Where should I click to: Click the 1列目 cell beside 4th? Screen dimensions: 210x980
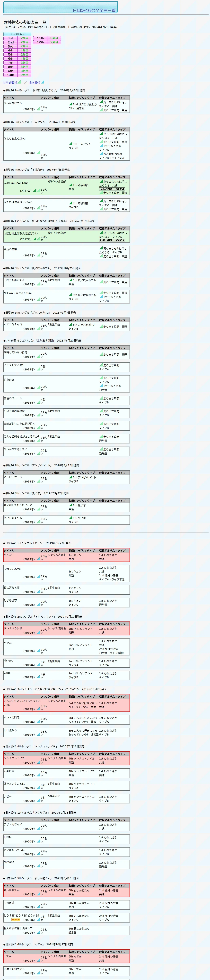click(24, 50)
